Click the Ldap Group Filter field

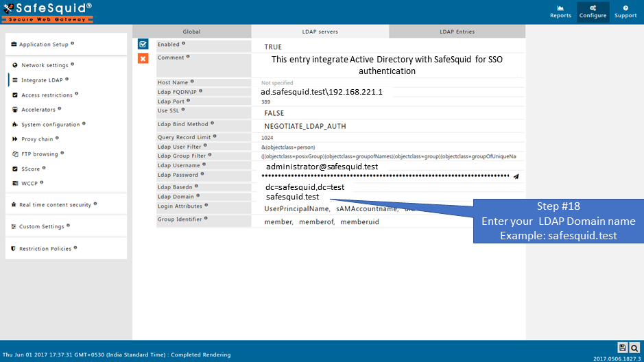pos(388,156)
